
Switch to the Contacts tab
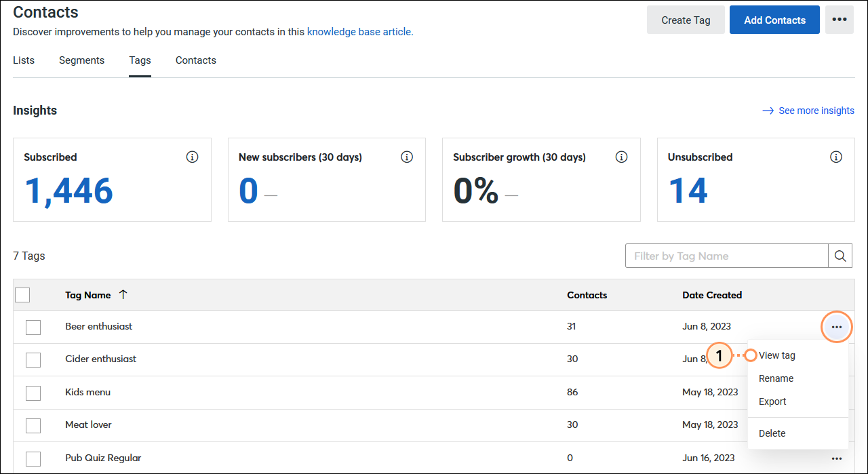(196, 60)
